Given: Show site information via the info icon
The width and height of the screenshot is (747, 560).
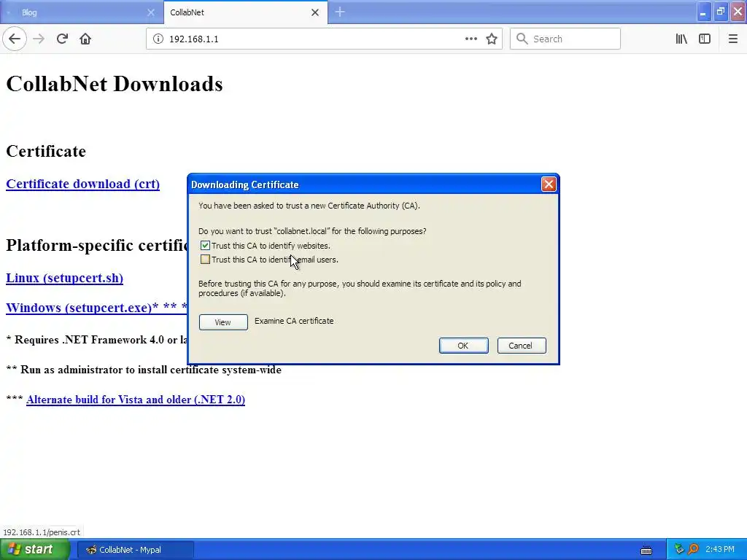Looking at the screenshot, I should pos(158,39).
